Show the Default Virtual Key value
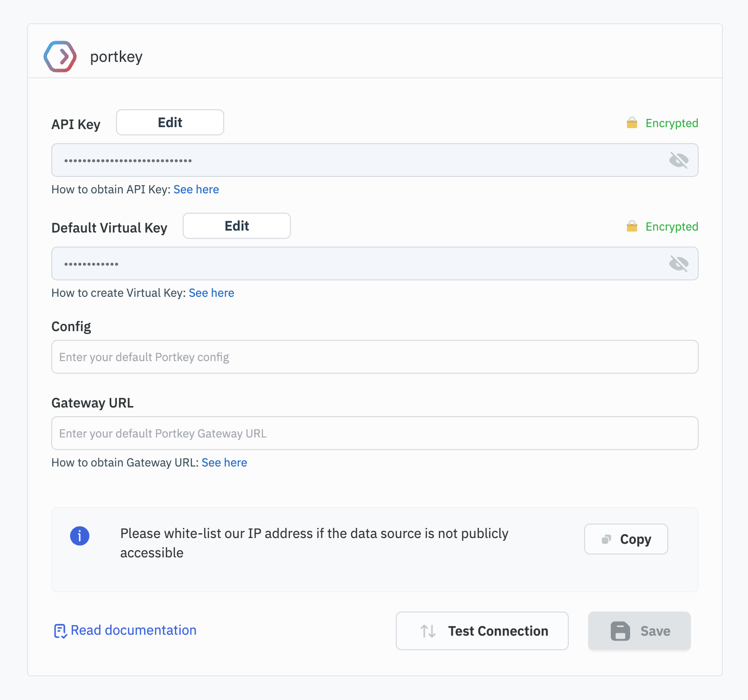748x700 pixels. point(678,263)
